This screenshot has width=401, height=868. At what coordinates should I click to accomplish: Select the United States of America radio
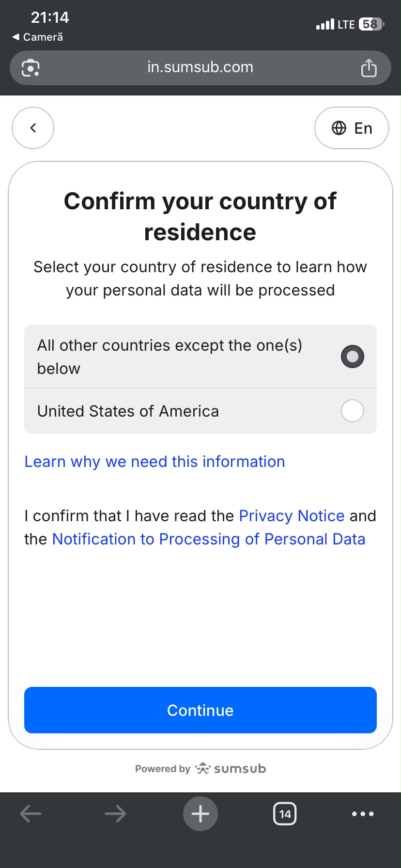pos(352,411)
